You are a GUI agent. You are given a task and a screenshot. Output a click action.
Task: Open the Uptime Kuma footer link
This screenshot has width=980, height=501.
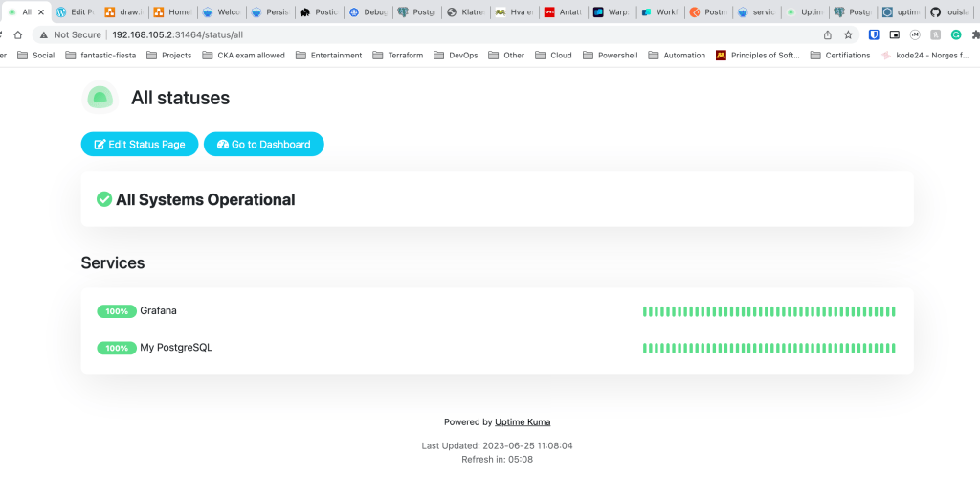(523, 421)
